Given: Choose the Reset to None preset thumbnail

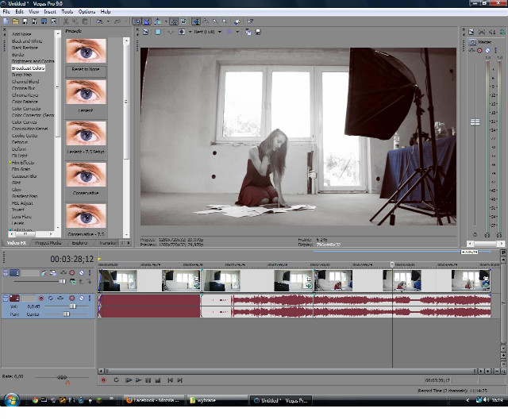Looking at the screenshot, I should tap(86, 51).
